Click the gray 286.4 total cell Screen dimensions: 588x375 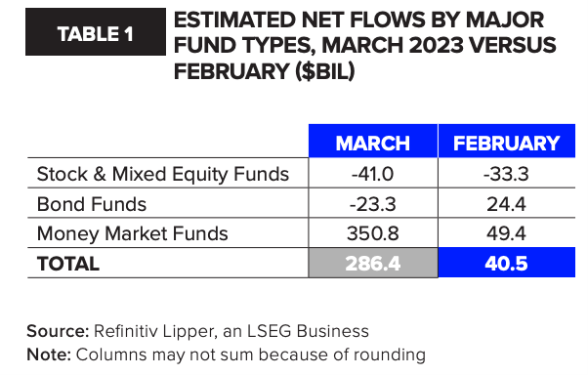point(373,263)
